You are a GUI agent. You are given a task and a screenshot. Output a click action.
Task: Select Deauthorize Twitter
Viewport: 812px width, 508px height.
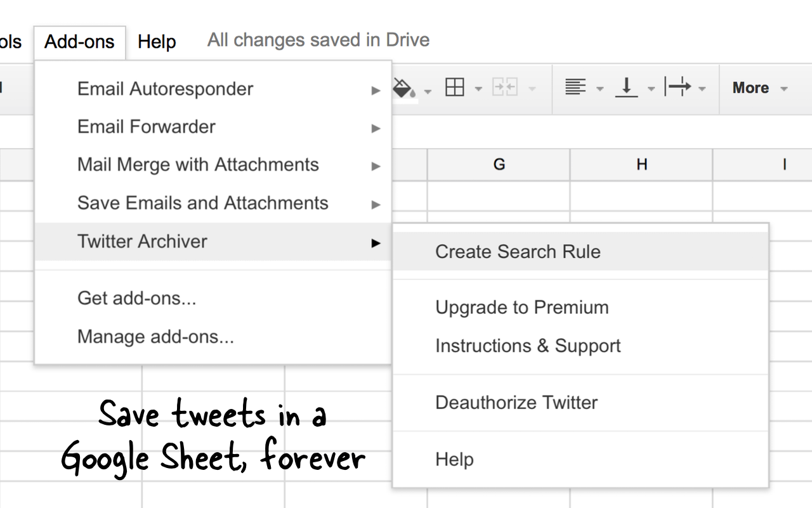point(516,403)
